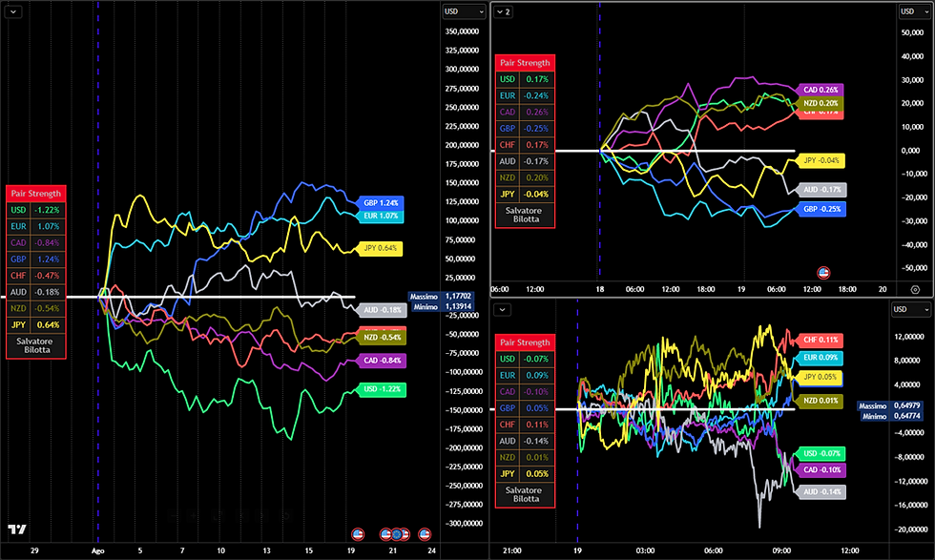Click the 21:00 label on the bottom-right time axis
Screen dimensions: 935x560
[512, 550]
